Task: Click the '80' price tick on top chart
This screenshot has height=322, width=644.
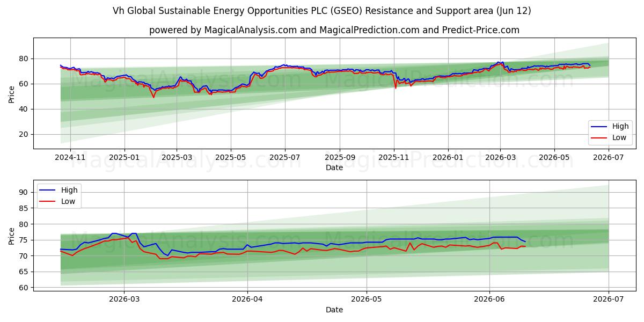Action: click(24, 58)
